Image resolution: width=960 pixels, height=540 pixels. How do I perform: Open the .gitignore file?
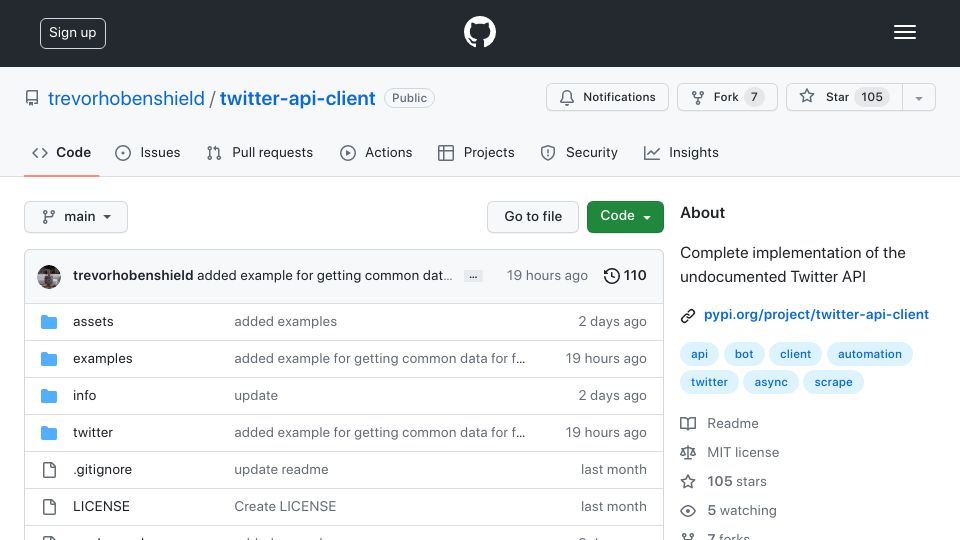[x=102, y=470]
